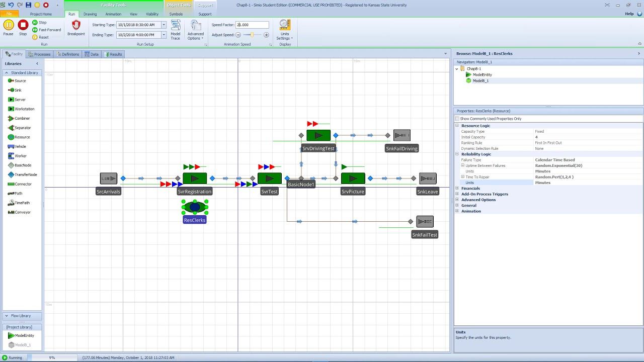Reset the simulation run

40,37
